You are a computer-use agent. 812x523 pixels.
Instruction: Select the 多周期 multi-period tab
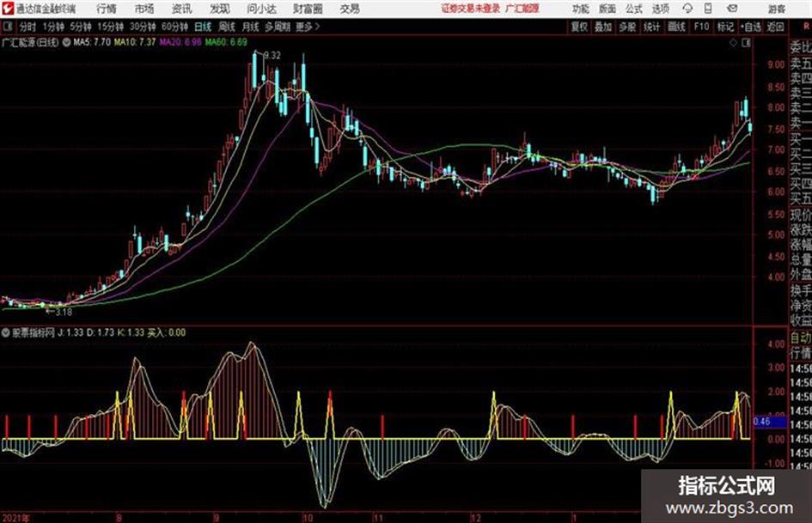(278, 27)
